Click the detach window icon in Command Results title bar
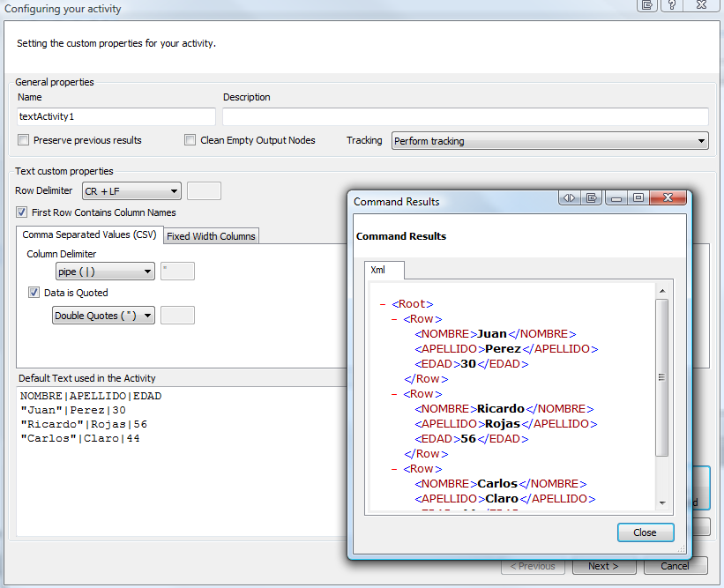The image size is (724, 588). pyautogui.click(x=591, y=198)
